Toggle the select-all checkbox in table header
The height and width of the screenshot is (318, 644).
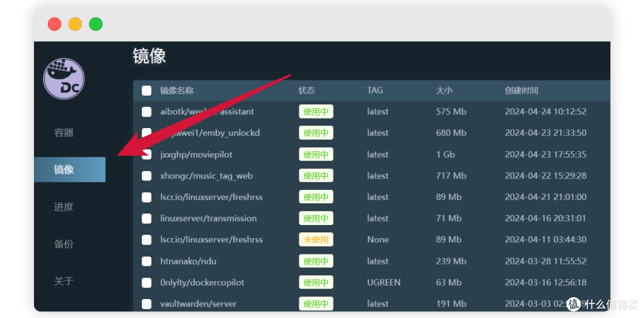pyautogui.click(x=147, y=91)
